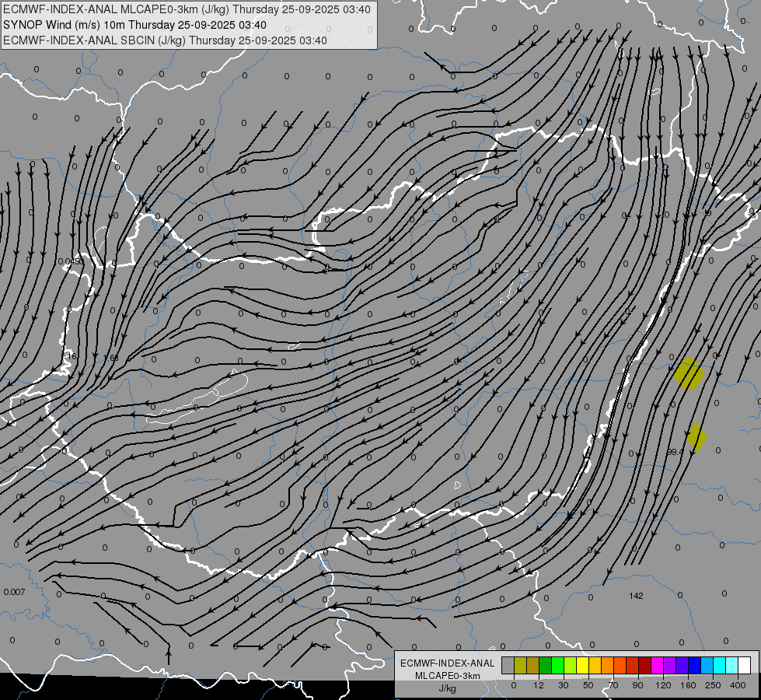Click the cyan legend swatch
Viewport: 761px width, 700px height.
pos(719,665)
